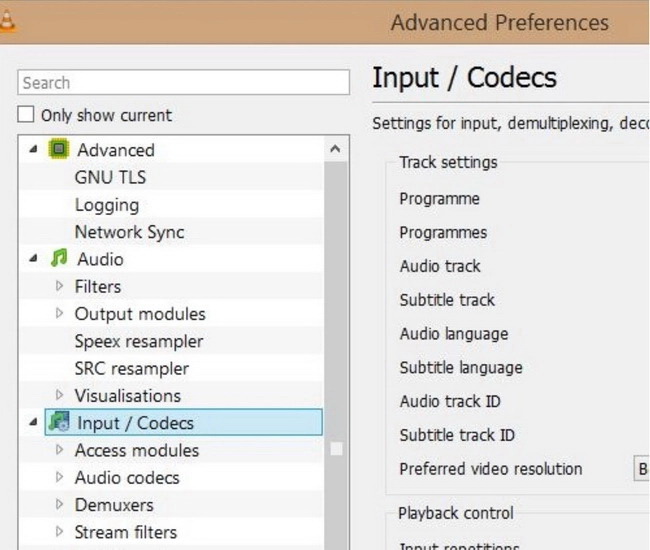Select the SRC resampler entry
Image resolution: width=650 pixels, height=550 pixels.
coord(131,368)
